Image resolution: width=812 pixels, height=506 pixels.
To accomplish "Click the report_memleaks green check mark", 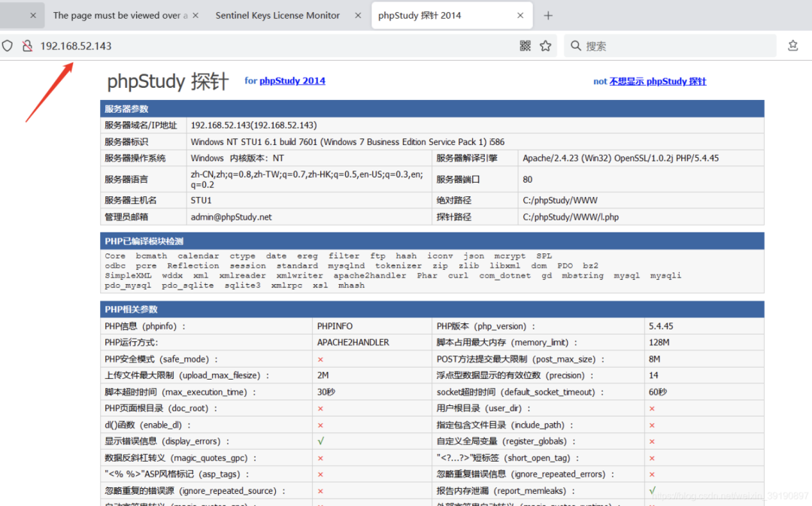I will pyautogui.click(x=652, y=490).
